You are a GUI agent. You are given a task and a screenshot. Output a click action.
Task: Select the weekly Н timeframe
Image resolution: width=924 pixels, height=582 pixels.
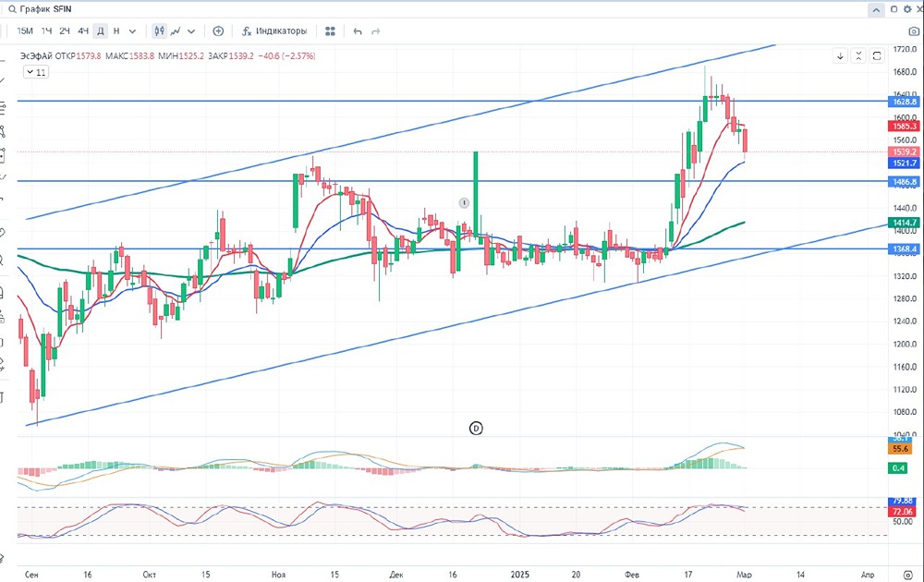(x=116, y=31)
